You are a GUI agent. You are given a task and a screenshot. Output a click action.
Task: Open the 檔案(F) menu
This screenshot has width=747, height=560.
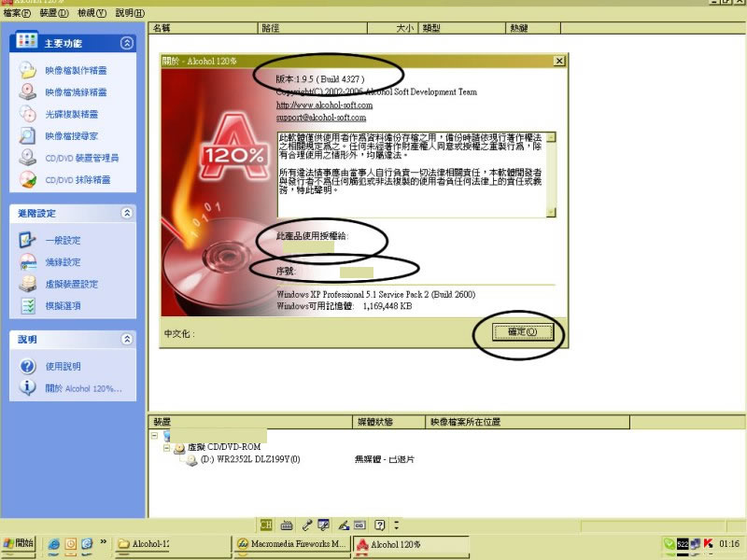tap(17, 13)
